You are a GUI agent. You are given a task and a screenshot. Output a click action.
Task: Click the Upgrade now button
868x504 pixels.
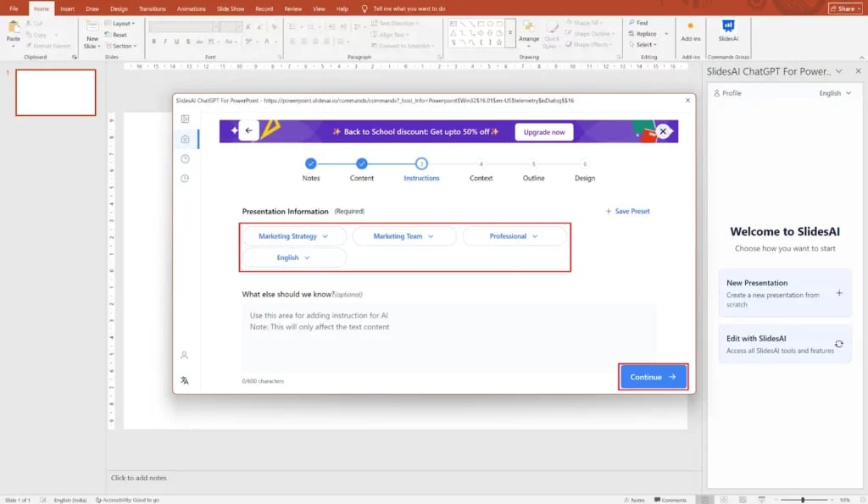543,132
